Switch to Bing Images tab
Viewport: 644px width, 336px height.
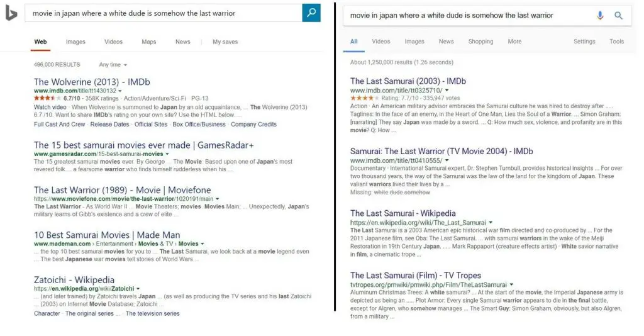coord(75,42)
